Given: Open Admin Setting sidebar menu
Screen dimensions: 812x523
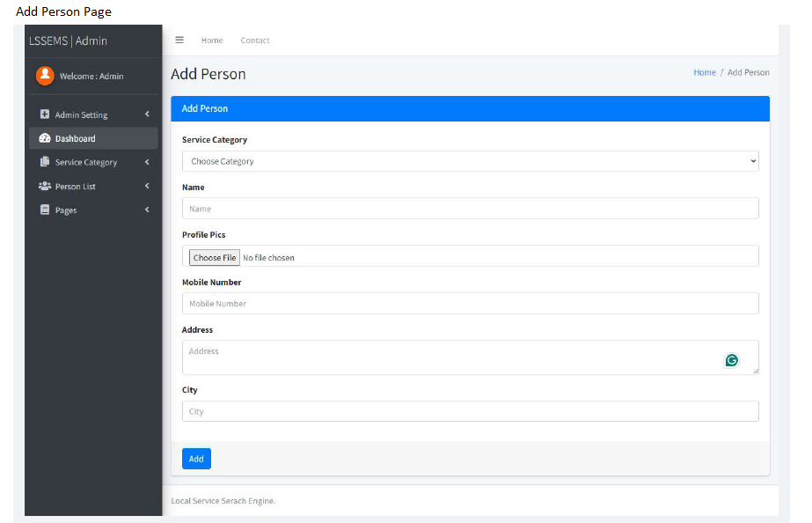Looking at the screenshot, I should [x=93, y=114].
